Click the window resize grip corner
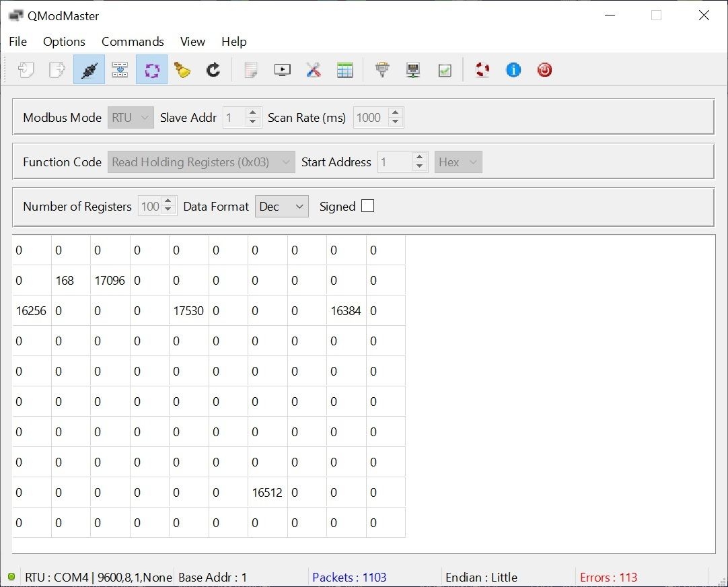Screen dimensions: 728x587 pyautogui.click(x=722, y=581)
